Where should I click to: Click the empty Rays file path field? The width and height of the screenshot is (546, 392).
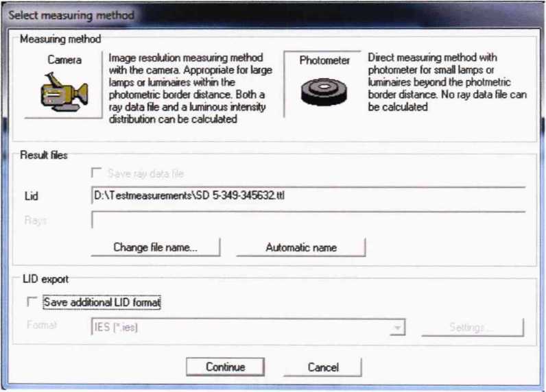[x=307, y=220]
